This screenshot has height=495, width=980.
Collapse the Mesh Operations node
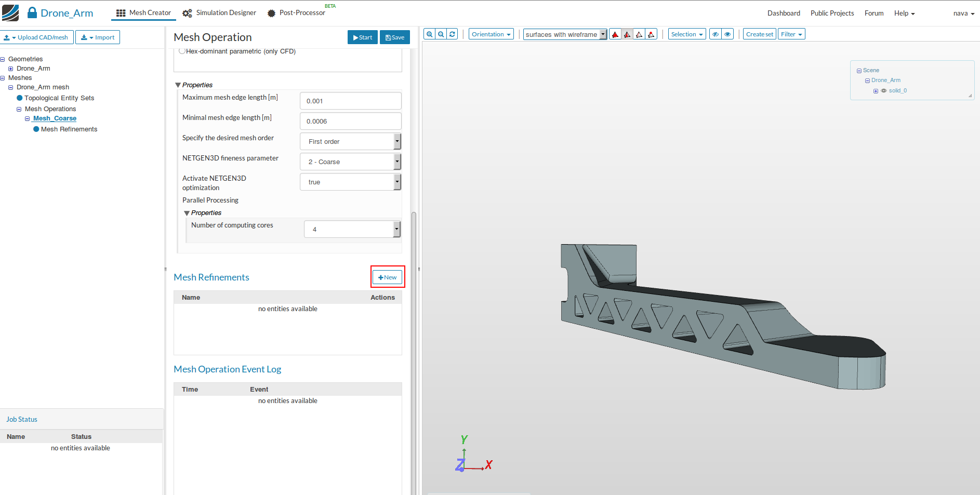click(x=19, y=109)
